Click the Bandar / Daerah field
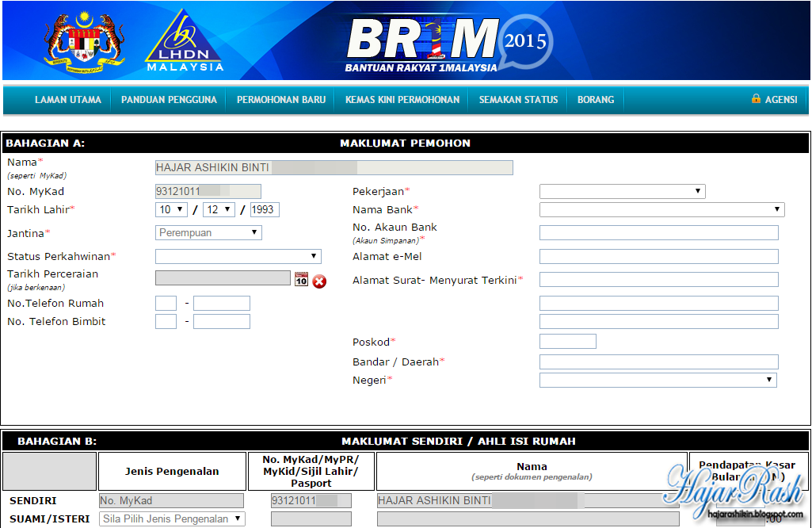The height and width of the screenshot is (528, 812). [x=659, y=362]
